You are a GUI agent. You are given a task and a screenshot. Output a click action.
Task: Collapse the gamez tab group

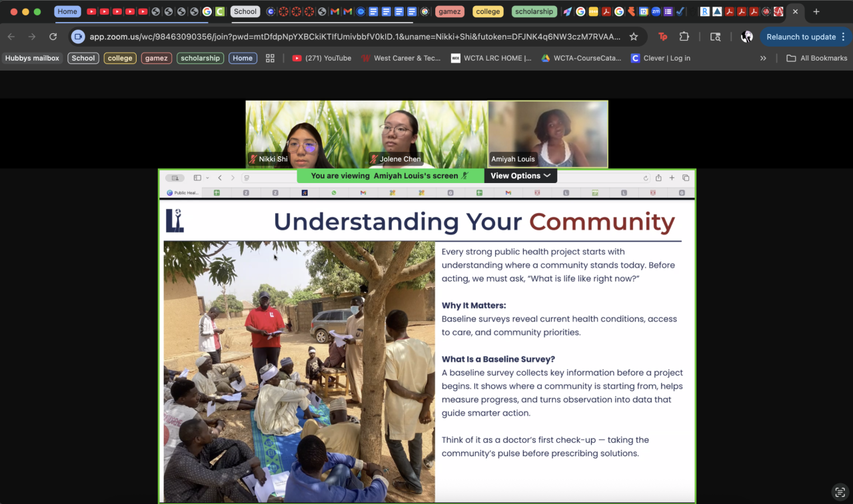click(x=450, y=11)
